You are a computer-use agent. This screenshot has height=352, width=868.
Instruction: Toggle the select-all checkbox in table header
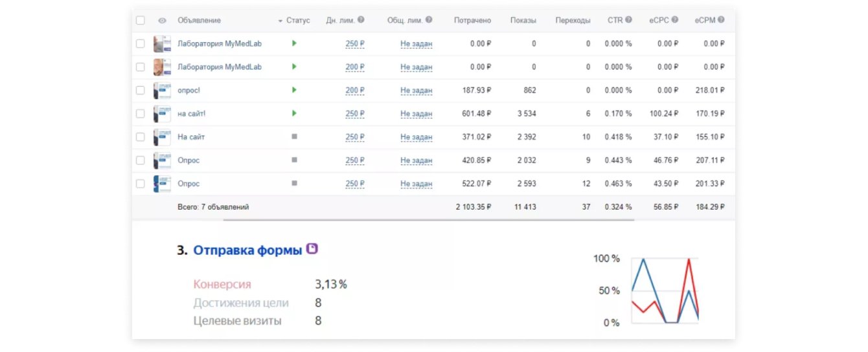point(141,21)
